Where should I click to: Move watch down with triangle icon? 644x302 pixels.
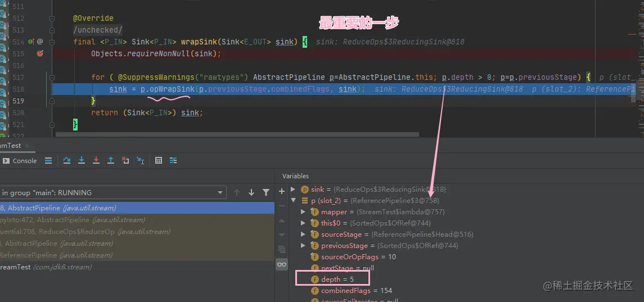coord(282,235)
